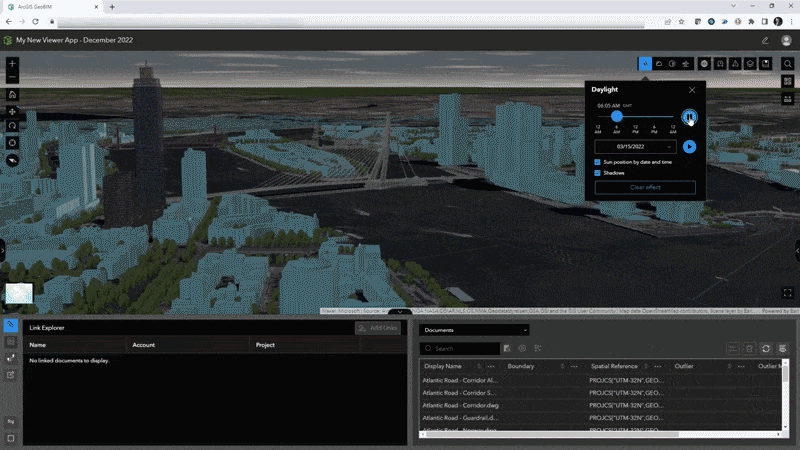Click the layers stack icon in the toolbar

[750, 64]
